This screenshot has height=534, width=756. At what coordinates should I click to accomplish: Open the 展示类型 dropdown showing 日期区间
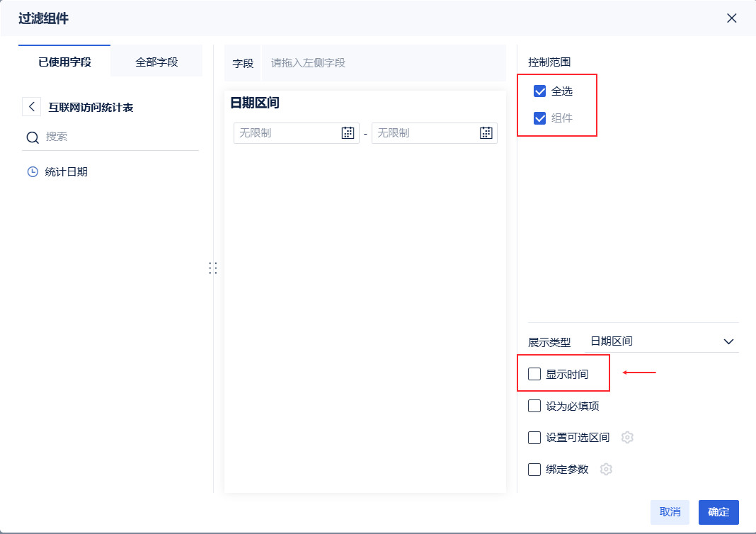[x=661, y=341]
